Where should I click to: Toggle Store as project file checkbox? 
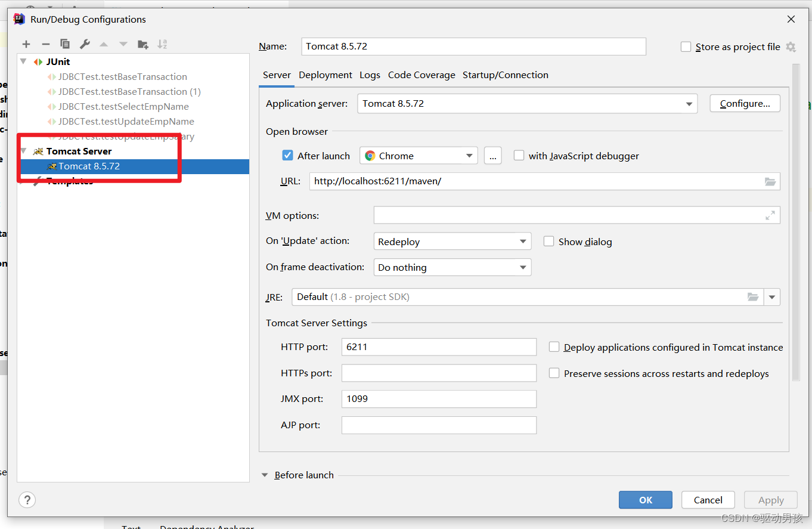coord(686,47)
